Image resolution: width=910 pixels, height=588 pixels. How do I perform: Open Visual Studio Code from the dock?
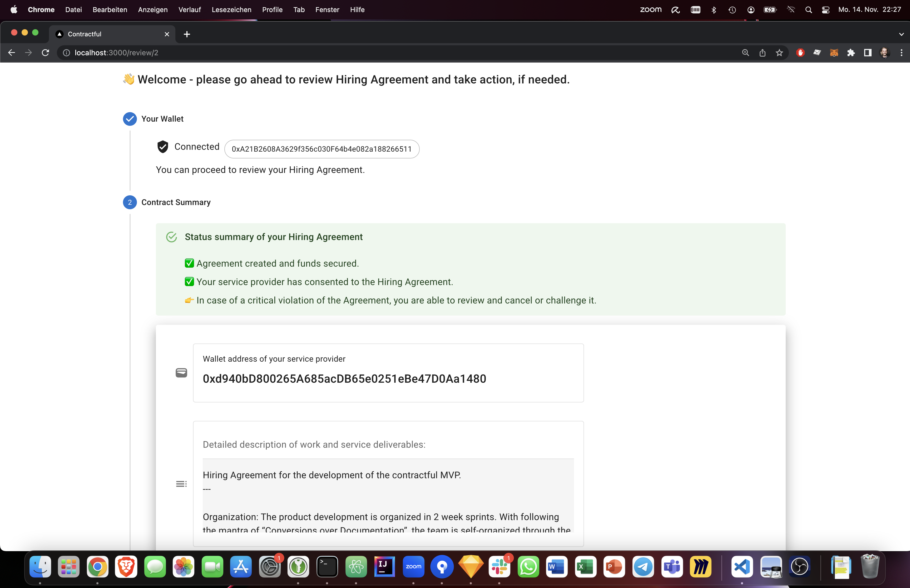tap(741, 567)
